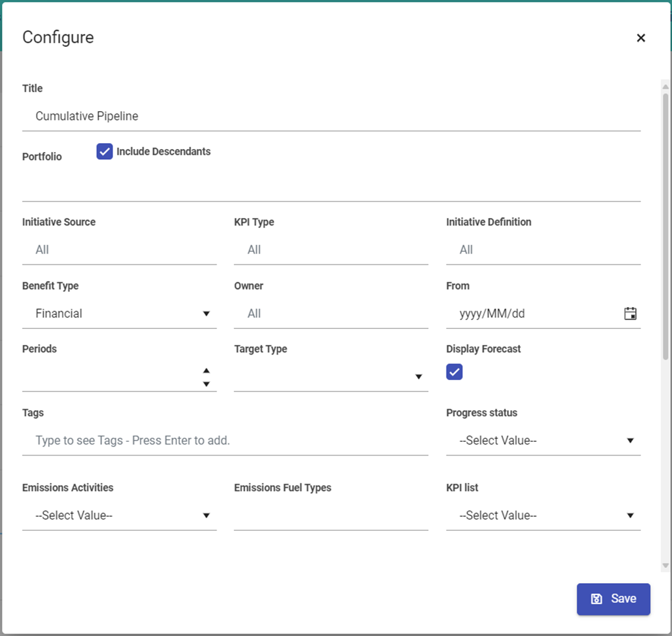Screen dimensions: 672x636
Task: Close the Configure dialog
Action: 641,38
